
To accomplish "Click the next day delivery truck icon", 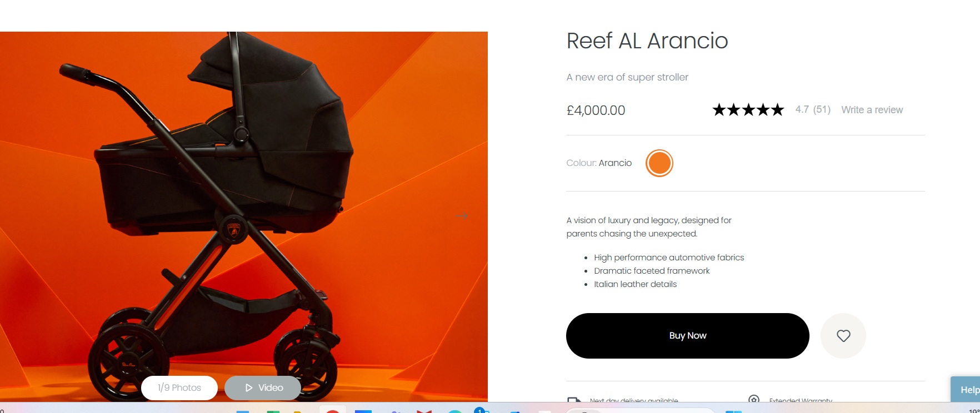I will coord(574,399).
